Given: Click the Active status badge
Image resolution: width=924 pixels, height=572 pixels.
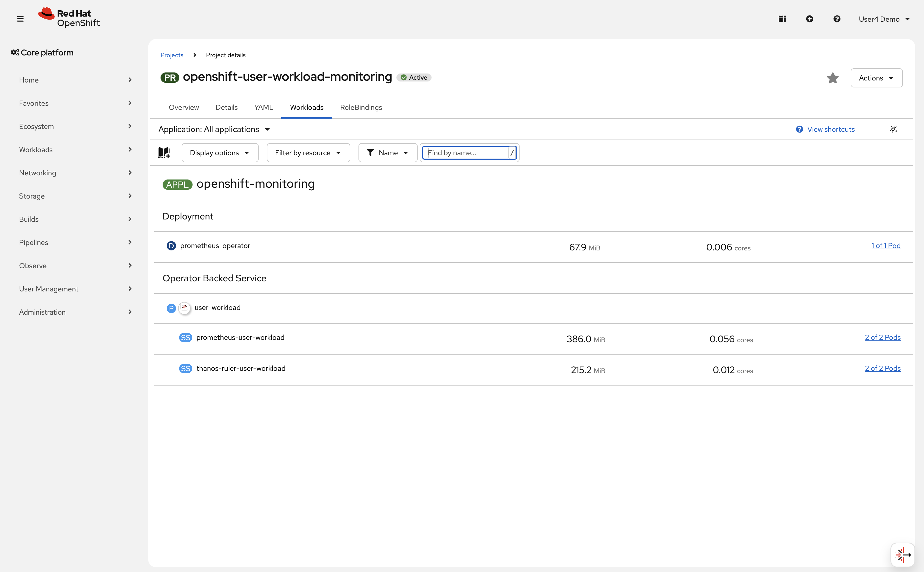Looking at the screenshot, I should 414,77.
